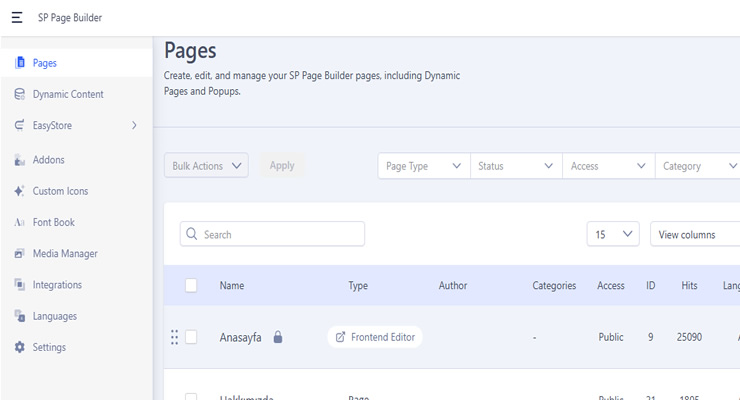Click the EasyStore icon in sidebar
This screenshot has width=740, height=400.
coord(19,125)
